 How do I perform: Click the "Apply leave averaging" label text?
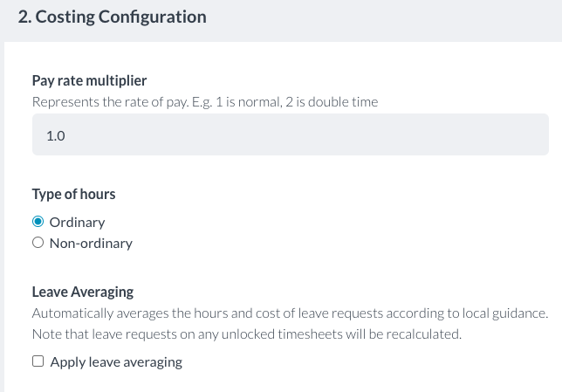pyautogui.click(x=116, y=362)
